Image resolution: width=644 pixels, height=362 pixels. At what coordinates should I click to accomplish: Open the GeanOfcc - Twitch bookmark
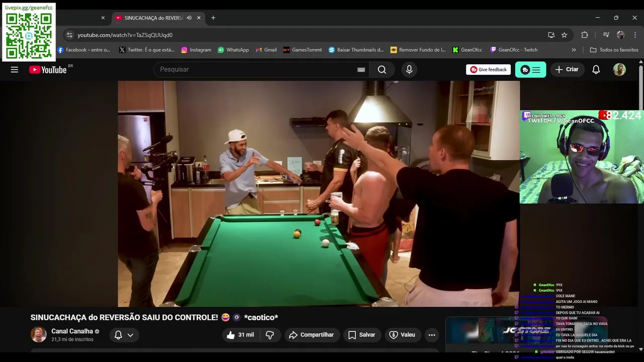coord(514,50)
